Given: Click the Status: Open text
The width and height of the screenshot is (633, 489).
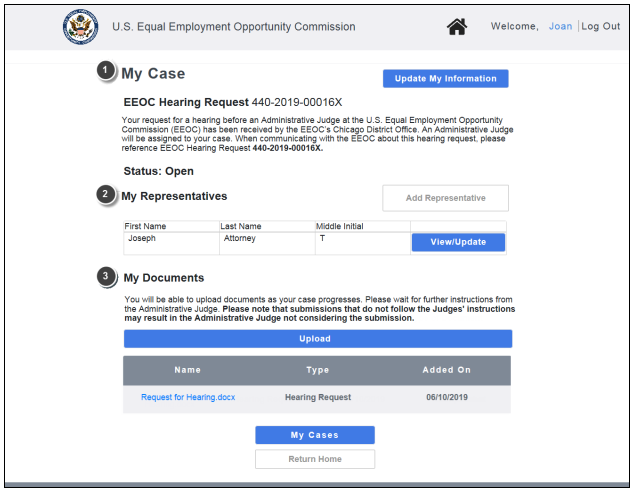Looking at the screenshot, I should pyautogui.click(x=158, y=171).
